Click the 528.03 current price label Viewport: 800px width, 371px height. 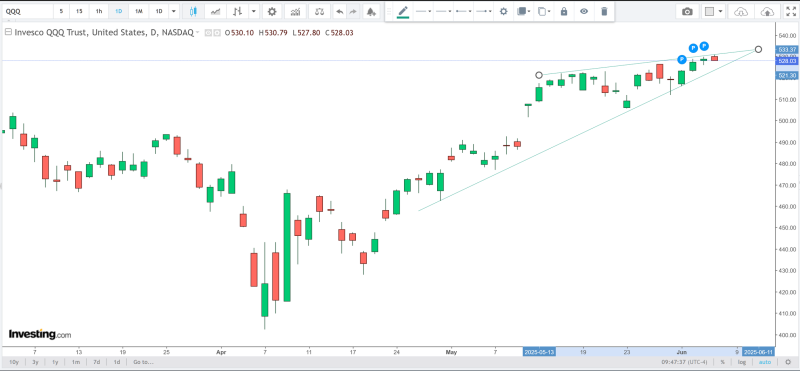pos(786,61)
